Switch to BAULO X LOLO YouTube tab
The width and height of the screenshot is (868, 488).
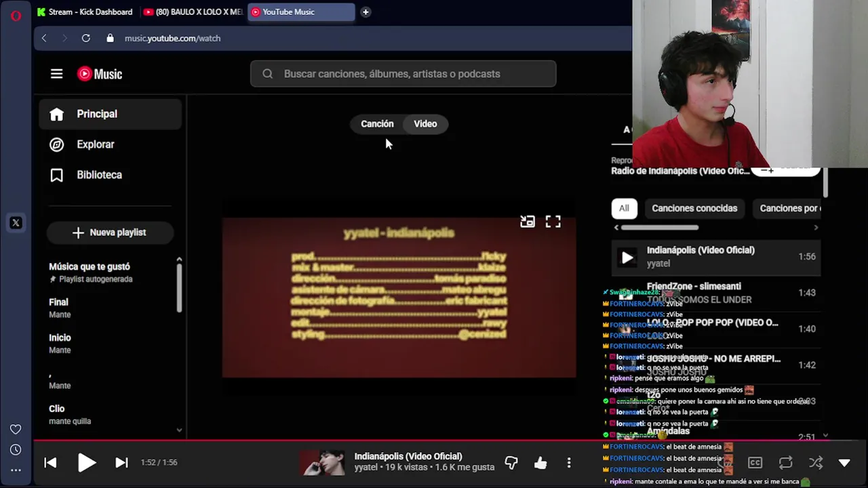(193, 12)
